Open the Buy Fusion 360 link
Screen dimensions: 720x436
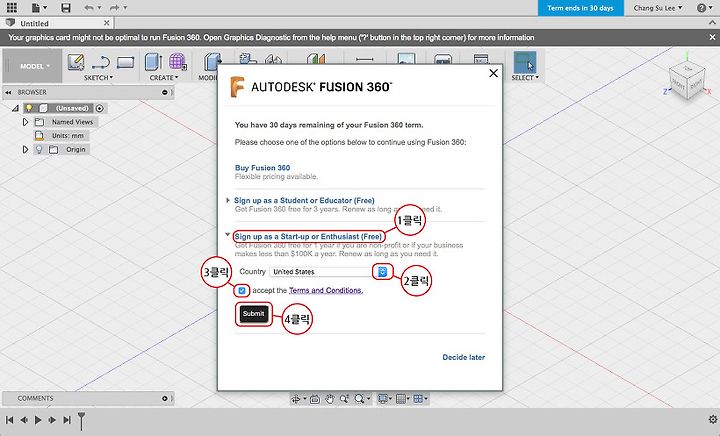coord(262,168)
